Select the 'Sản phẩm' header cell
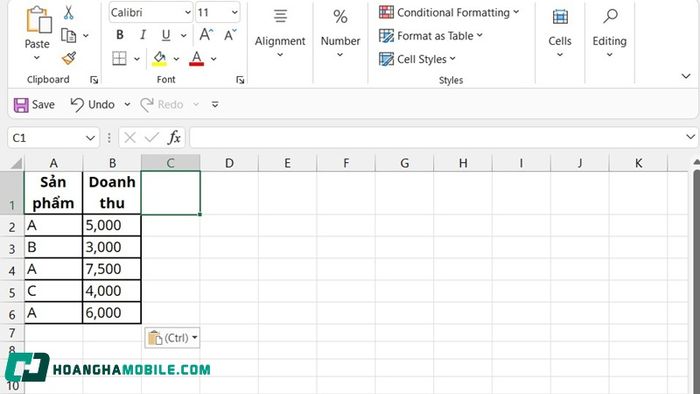The width and height of the screenshot is (700, 394). 54,193
